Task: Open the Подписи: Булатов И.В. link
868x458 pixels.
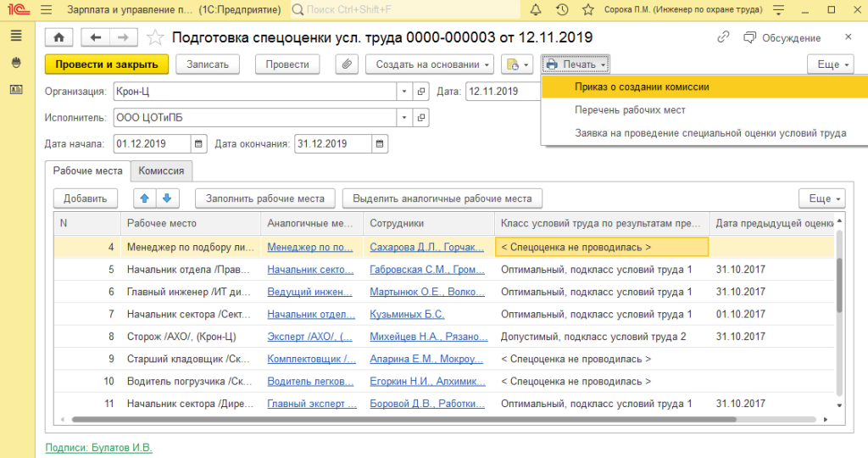Action: pos(98,447)
